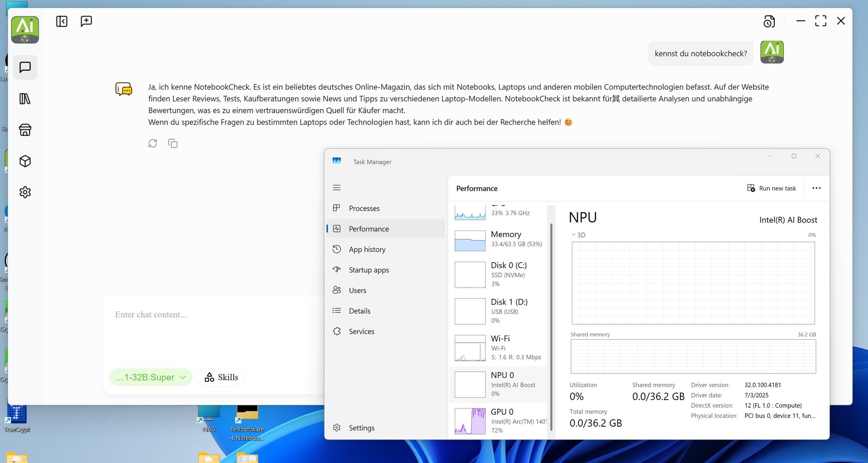Start a new chat conversation
The image size is (868, 463).
(x=86, y=21)
